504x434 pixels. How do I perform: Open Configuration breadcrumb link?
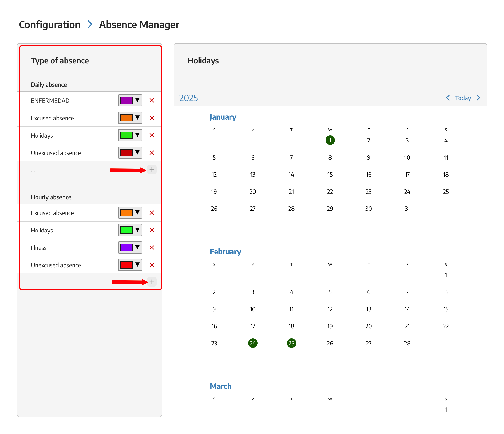point(50,25)
